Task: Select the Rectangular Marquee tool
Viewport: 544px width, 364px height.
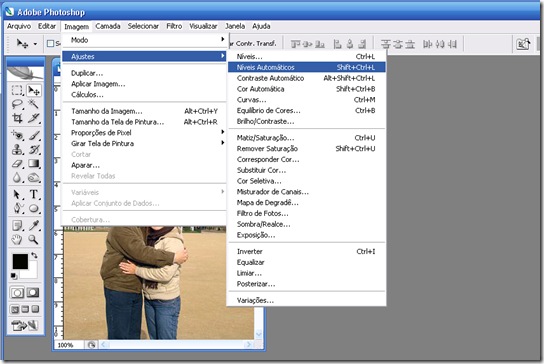Action: point(17,91)
